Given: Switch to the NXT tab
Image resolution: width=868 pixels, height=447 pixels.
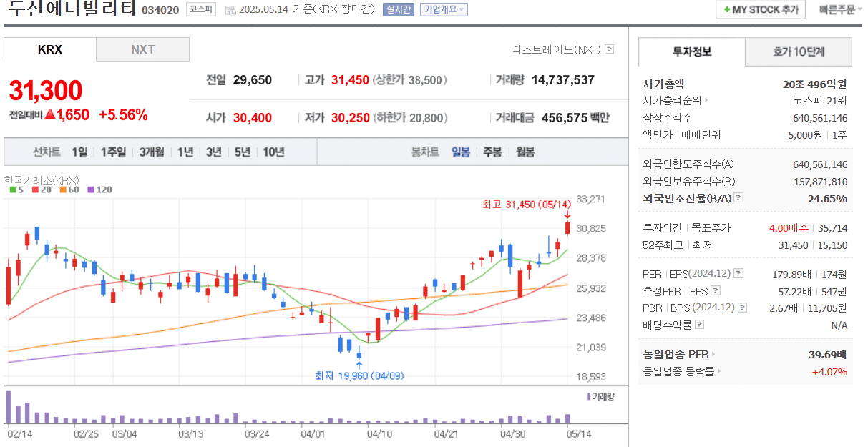Looking at the screenshot, I should (143, 49).
